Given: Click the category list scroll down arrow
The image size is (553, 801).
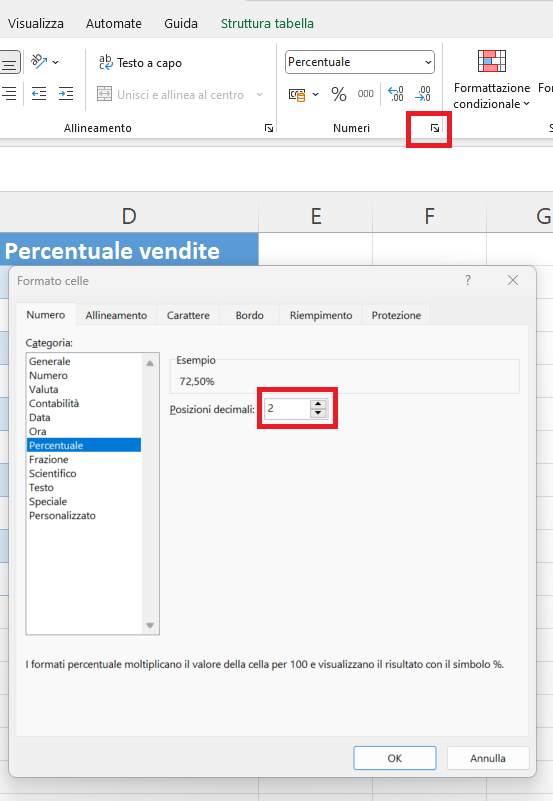Looking at the screenshot, I should click(x=150, y=625).
